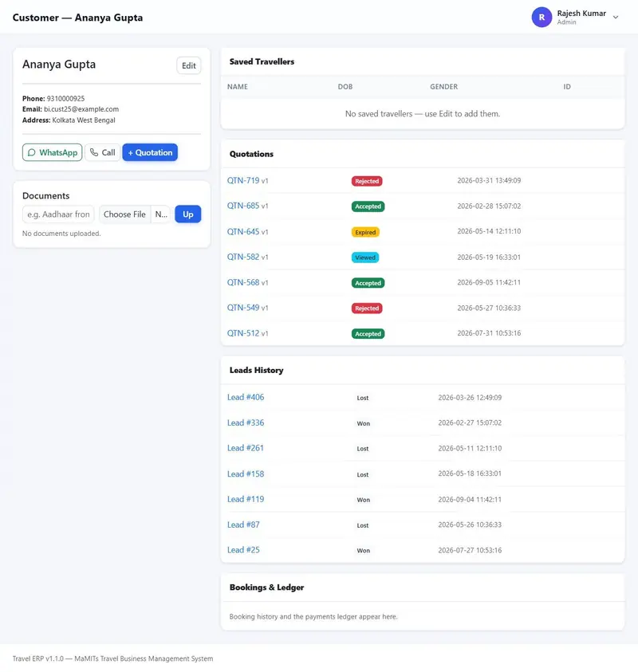Click the document name input field
Viewport: 638px width, 672px height.
(x=58, y=214)
